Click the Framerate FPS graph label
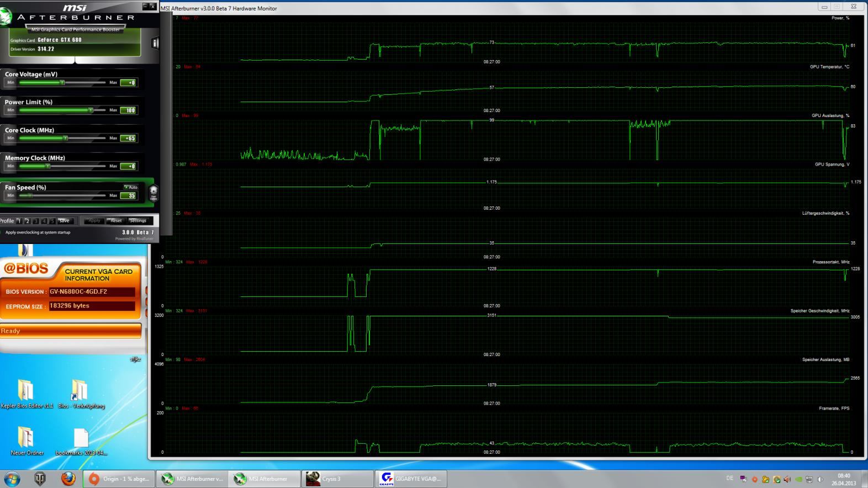This screenshot has height=488, width=868. pos(834,409)
